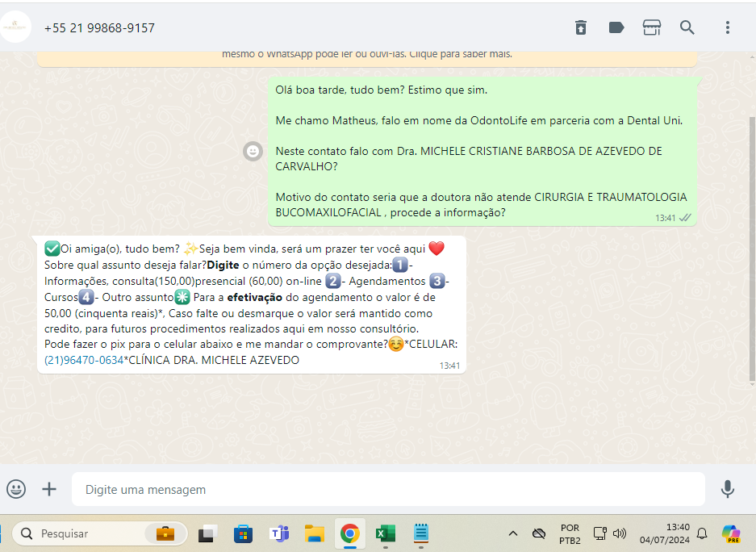This screenshot has width=756, height=552.
Task: Open Task View on the taskbar
Action: point(208,533)
